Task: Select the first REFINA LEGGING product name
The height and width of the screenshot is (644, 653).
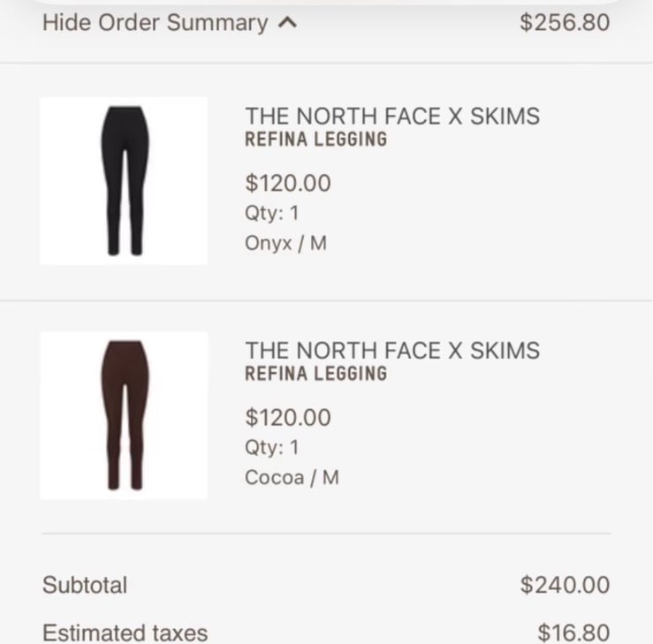Action: [x=316, y=139]
